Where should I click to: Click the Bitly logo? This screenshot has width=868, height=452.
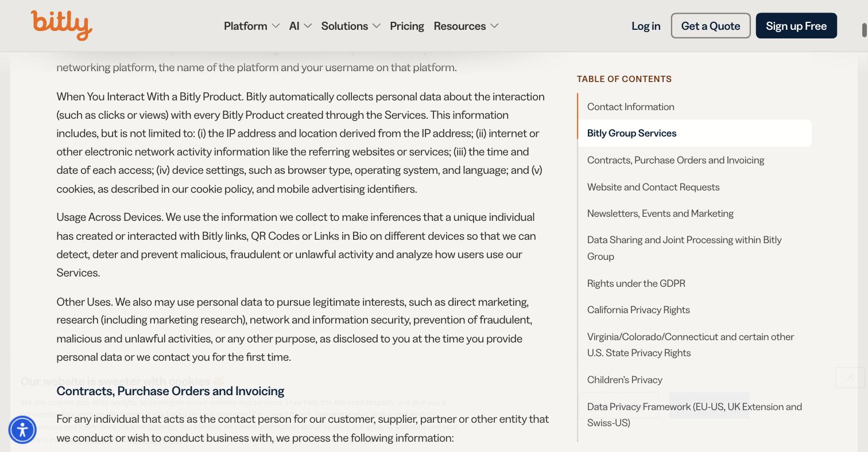point(61,25)
